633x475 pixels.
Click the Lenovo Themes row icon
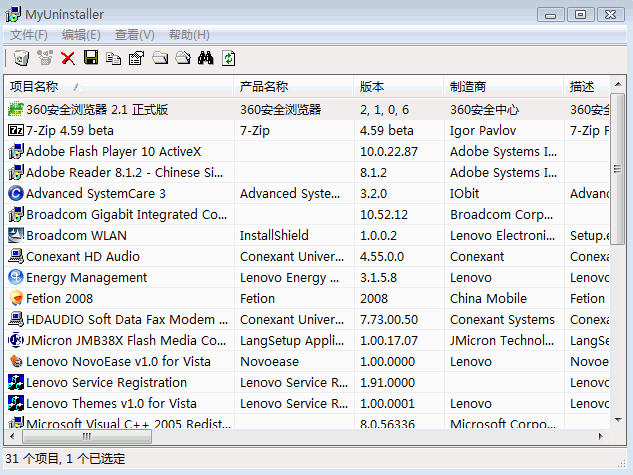tap(16, 403)
